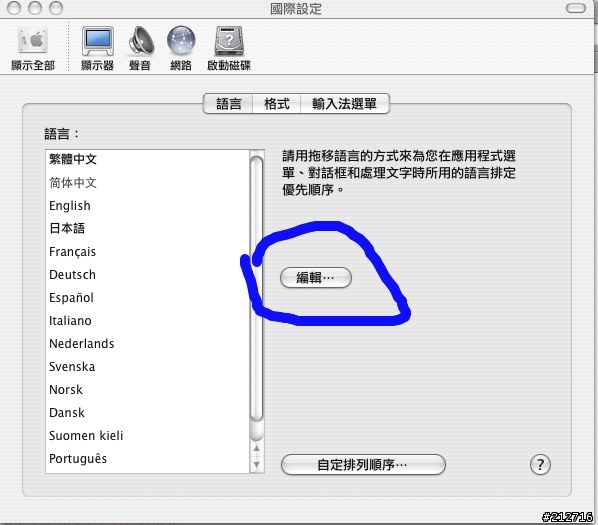The width and height of the screenshot is (598, 525).
Task: Select Svenska in the language list
Action: pos(147,366)
